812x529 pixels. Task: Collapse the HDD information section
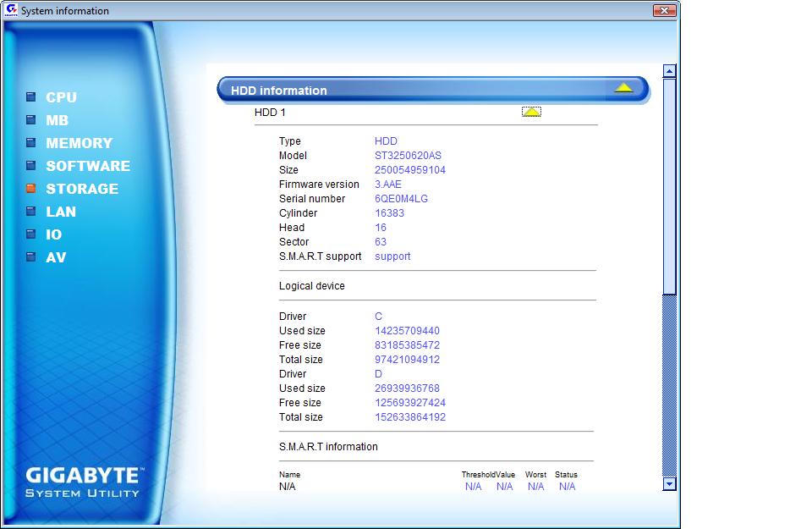(x=623, y=88)
